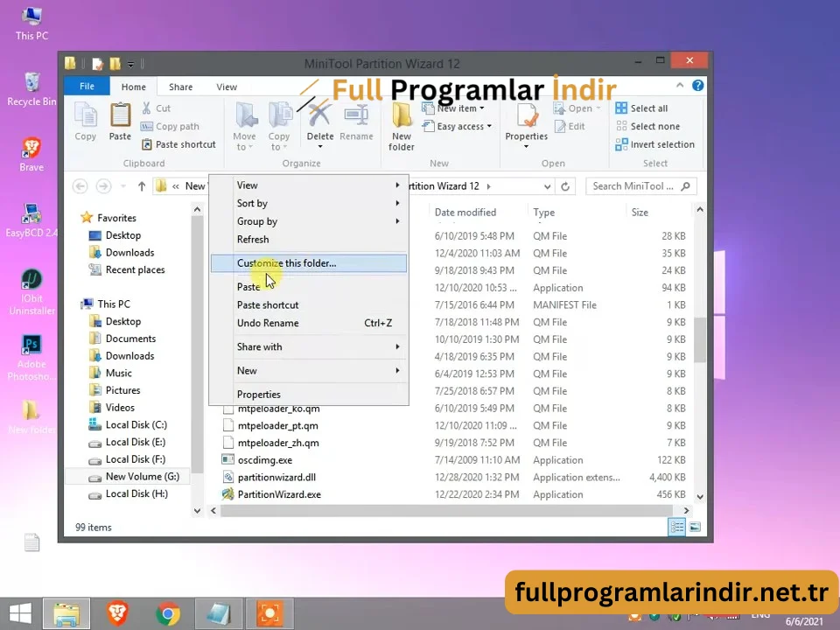The width and height of the screenshot is (840, 630).
Task: Click the Refresh address bar icon
Action: (x=565, y=186)
